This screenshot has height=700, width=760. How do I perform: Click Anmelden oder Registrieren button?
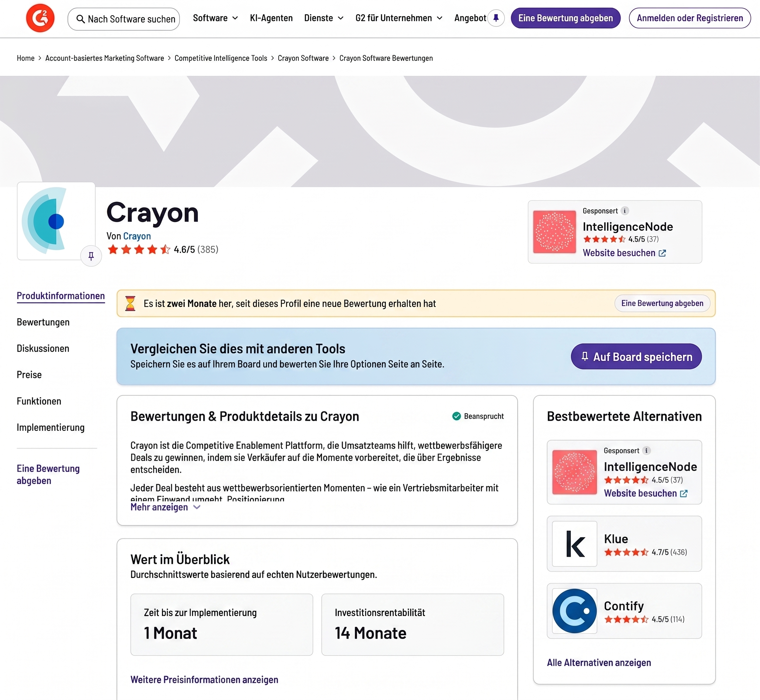(x=689, y=18)
